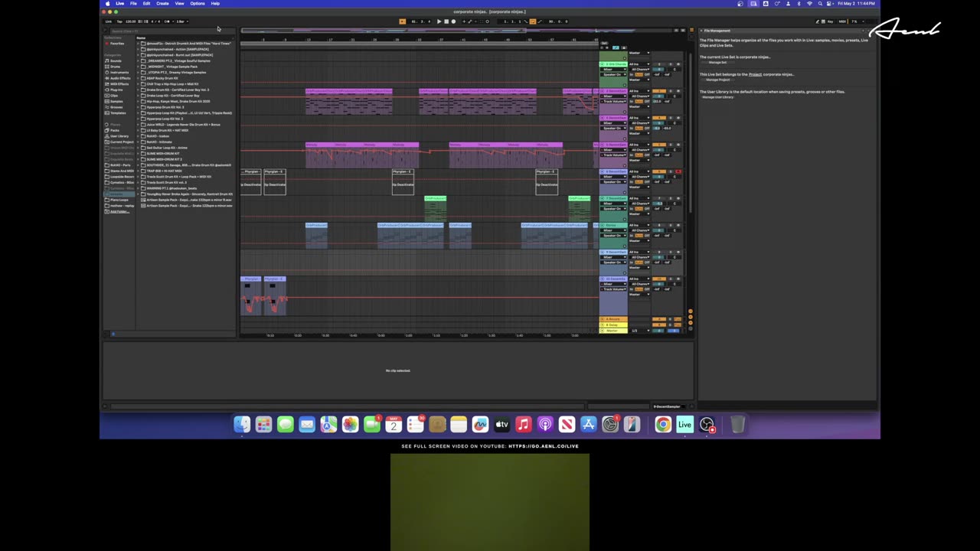Select the first Melody clip
This screenshot has width=980, height=551.
pyautogui.click(x=319, y=145)
